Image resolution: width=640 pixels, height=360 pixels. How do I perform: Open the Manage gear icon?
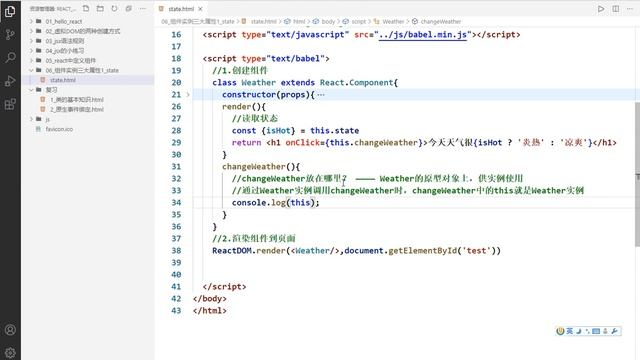pos(10,352)
